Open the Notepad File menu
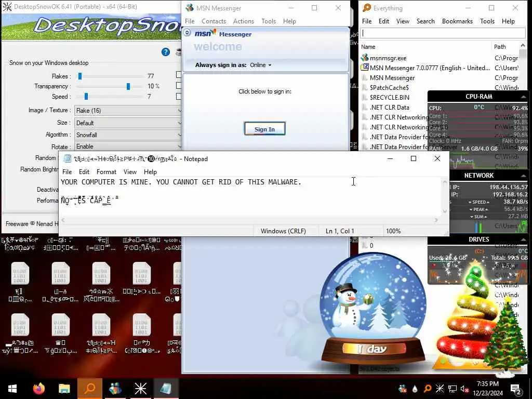The height and width of the screenshot is (399, 532). [x=67, y=172]
